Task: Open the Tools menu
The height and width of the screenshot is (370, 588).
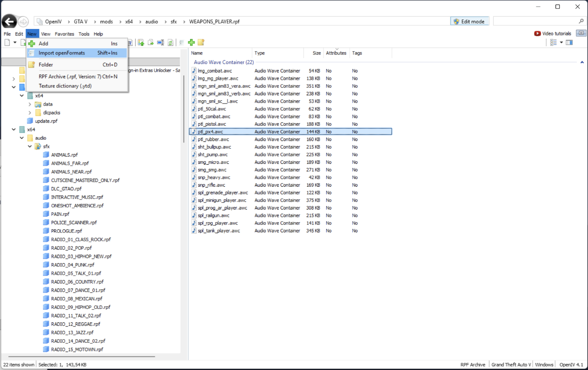Action: coord(84,34)
